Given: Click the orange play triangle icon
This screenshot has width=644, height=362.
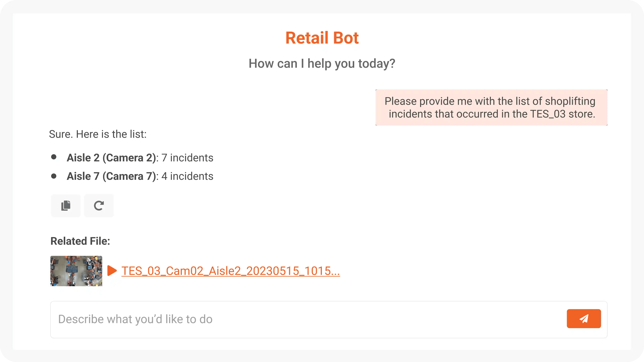Looking at the screenshot, I should (112, 270).
